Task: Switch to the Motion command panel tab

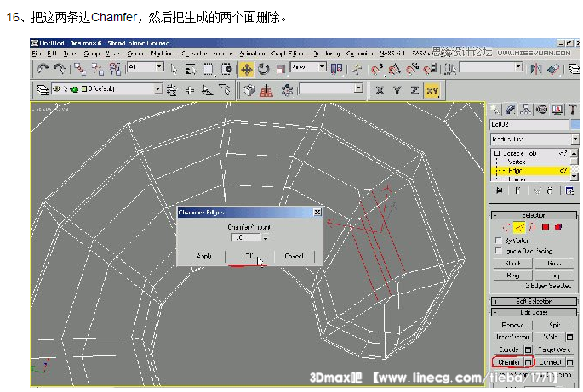Action: pyautogui.click(x=541, y=109)
